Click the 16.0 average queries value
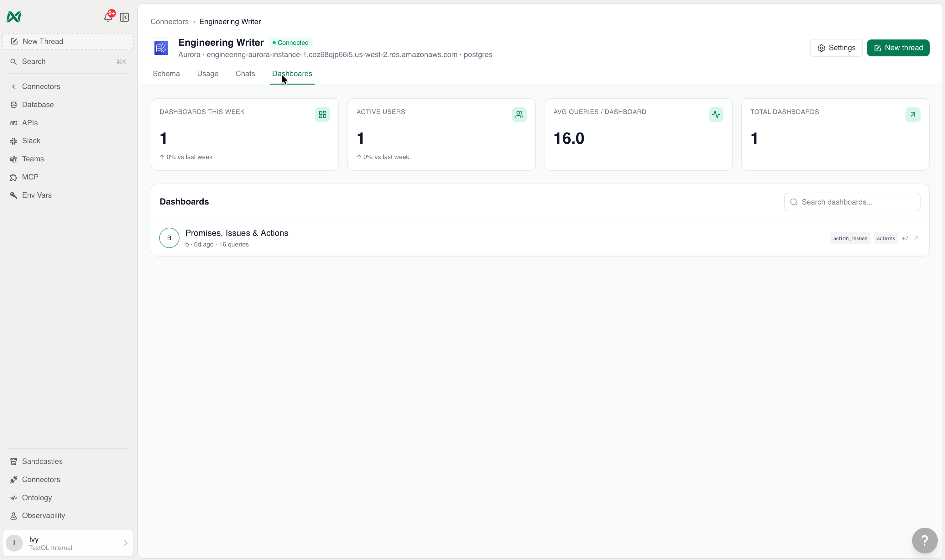The width and height of the screenshot is (945, 560). (x=569, y=138)
